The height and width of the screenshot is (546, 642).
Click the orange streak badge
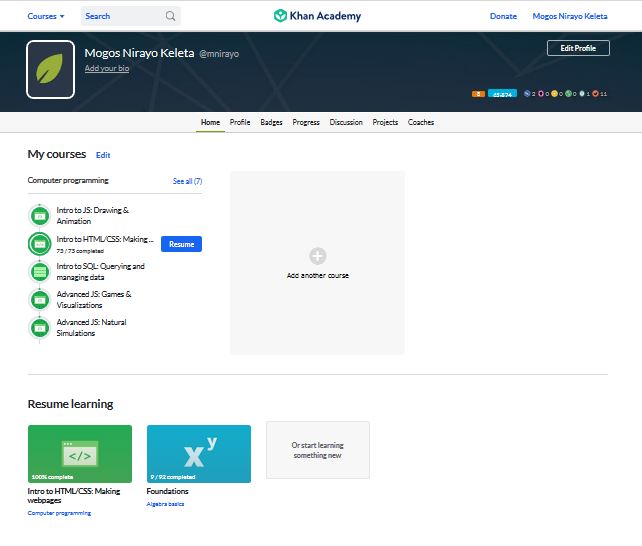tap(478, 94)
